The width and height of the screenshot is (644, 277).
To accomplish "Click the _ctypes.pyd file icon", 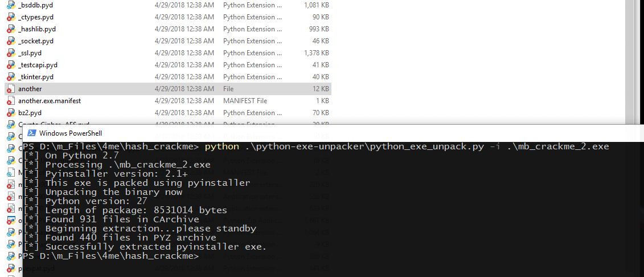I will tap(11, 17).
